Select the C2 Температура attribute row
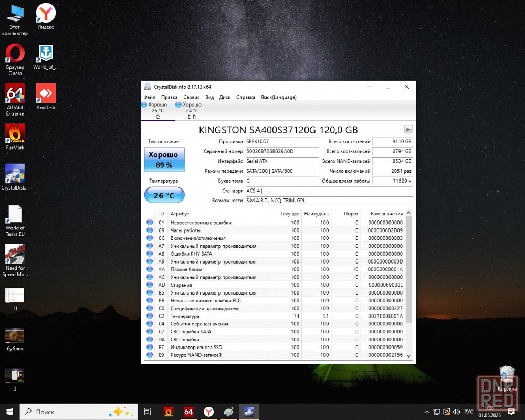The height and width of the screenshot is (420, 525). click(275, 316)
